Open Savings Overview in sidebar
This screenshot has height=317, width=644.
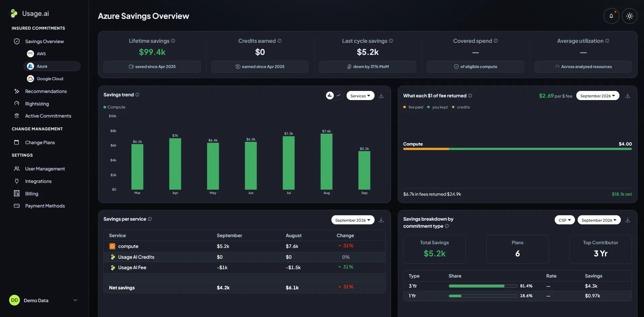[x=44, y=41]
